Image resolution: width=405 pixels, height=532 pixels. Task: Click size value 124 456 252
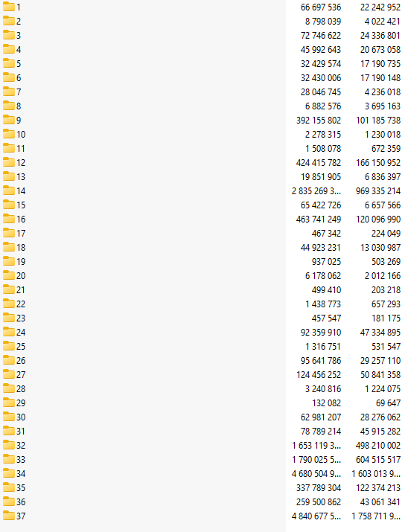(x=319, y=374)
